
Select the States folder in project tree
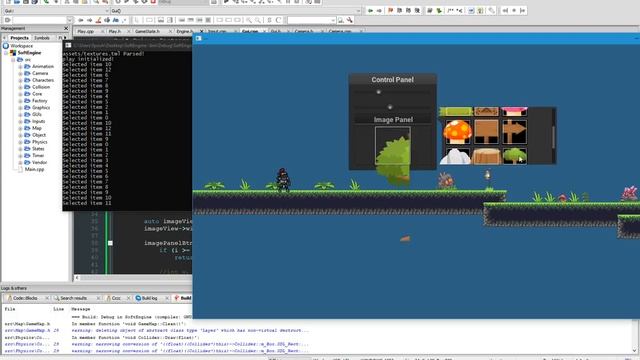pos(38,149)
